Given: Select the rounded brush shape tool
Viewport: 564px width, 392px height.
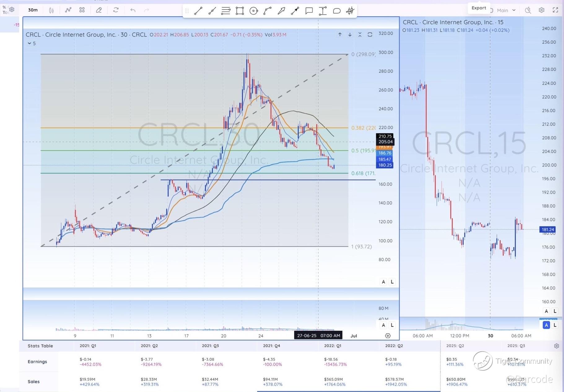Looking at the screenshot, I should [337, 11].
